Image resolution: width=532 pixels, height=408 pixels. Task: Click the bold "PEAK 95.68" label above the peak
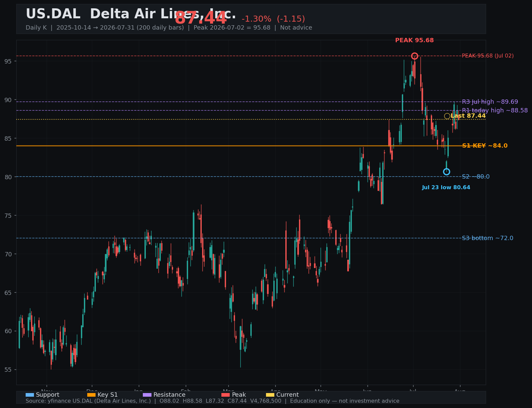click(414, 40)
